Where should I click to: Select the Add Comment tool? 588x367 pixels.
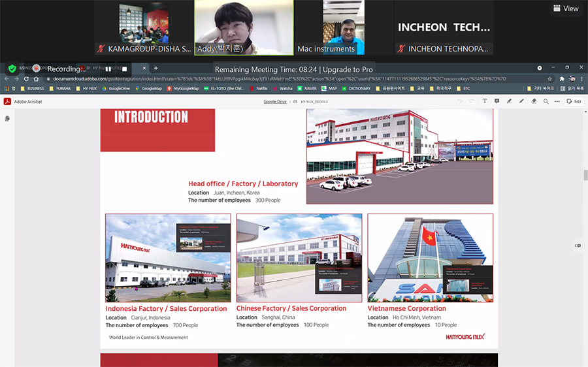(497, 101)
